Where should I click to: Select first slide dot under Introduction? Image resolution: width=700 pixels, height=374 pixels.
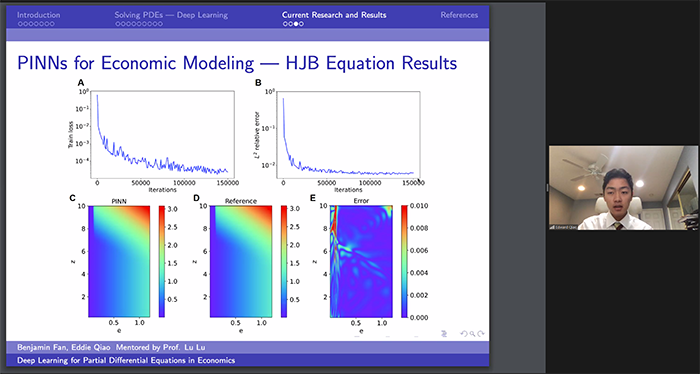tap(20, 24)
